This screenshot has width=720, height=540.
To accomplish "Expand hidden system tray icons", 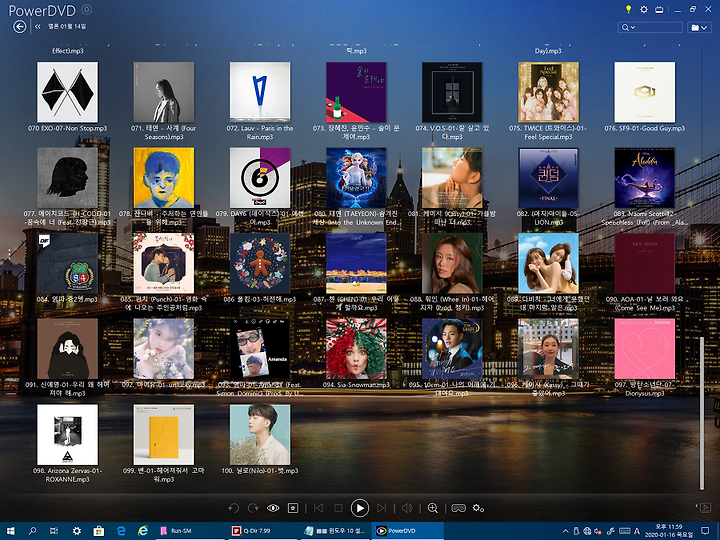I will click(x=565, y=531).
